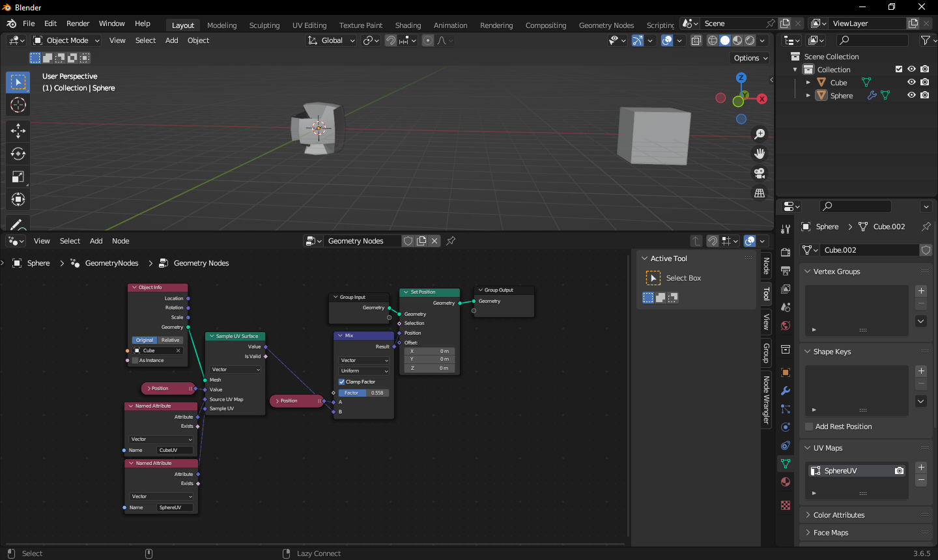Click Name field containing CubeUV
This screenshot has height=560, width=938.
pyautogui.click(x=175, y=450)
